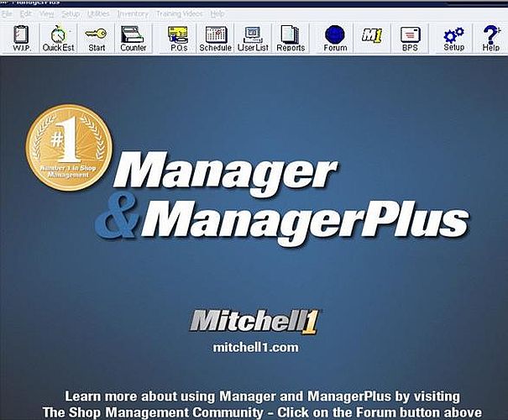Click the #1 gold medal badge

69,148
